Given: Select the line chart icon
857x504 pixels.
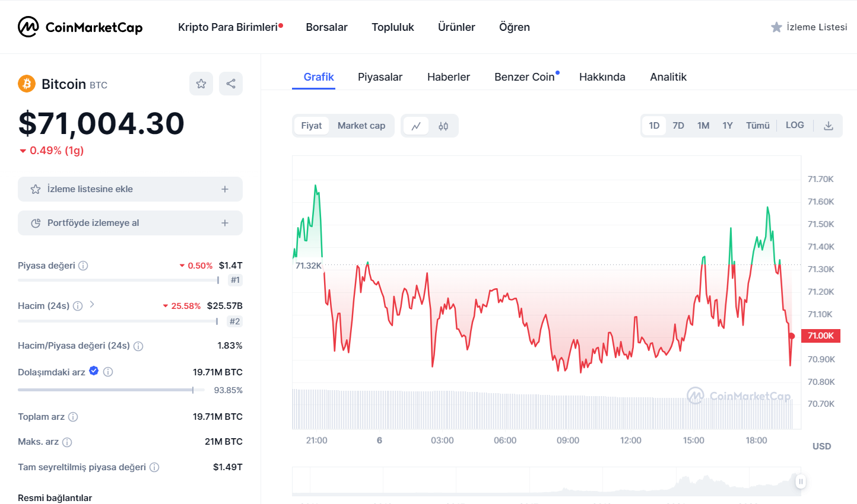Looking at the screenshot, I should pyautogui.click(x=416, y=126).
